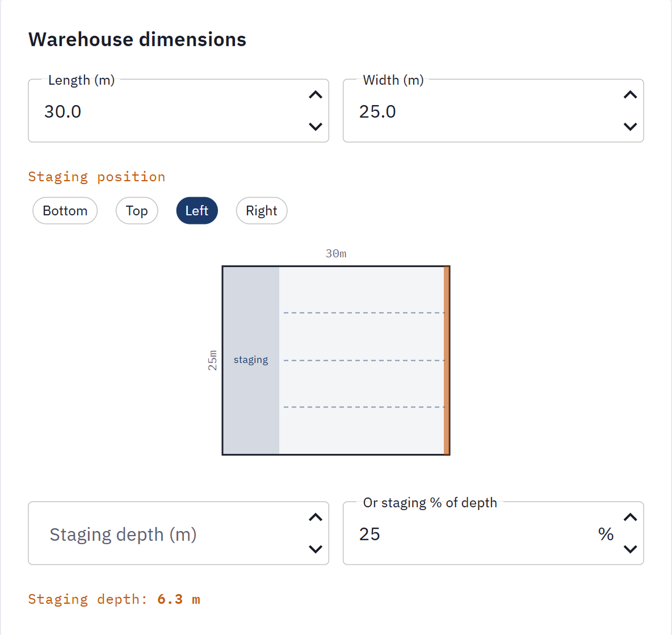
Task: Click the orange wall strip on the diagram
Action: click(x=446, y=360)
